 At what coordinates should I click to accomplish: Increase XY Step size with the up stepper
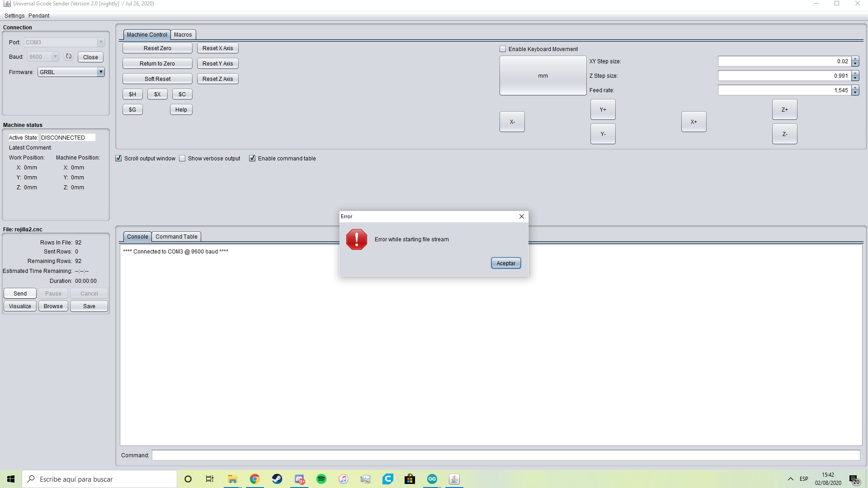point(855,59)
